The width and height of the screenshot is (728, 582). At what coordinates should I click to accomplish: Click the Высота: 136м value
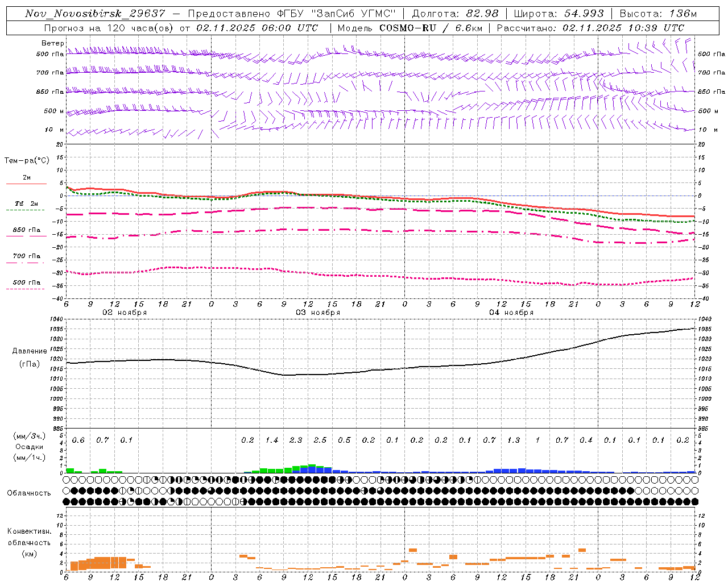(658, 14)
